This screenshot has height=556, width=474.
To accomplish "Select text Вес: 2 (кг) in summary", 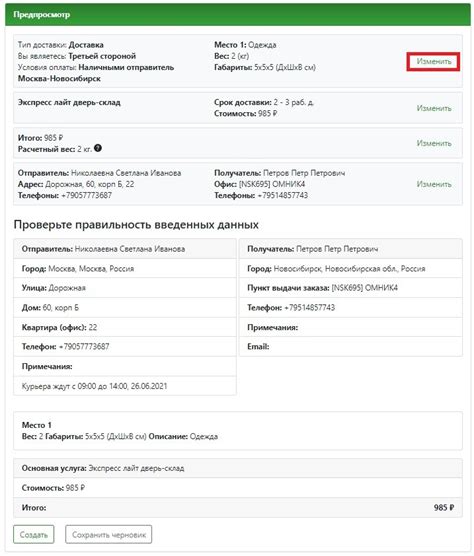I will pyautogui.click(x=232, y=56).
